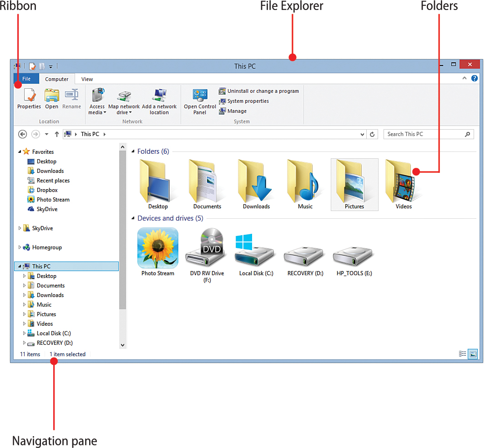
Task: Collapse Devices and drives (5) group
Action: (x=133, y=218)
